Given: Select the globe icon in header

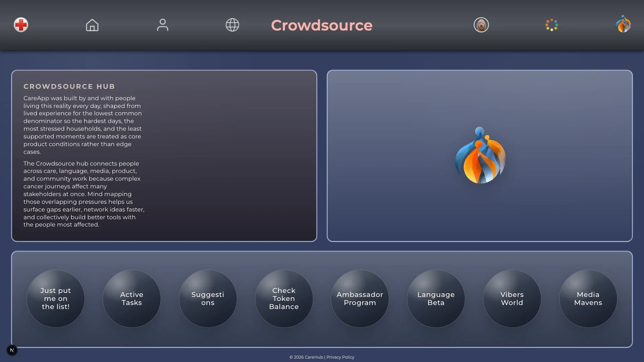Looking at the screenshot, I should pyautogui.click(x=232, y=25).
